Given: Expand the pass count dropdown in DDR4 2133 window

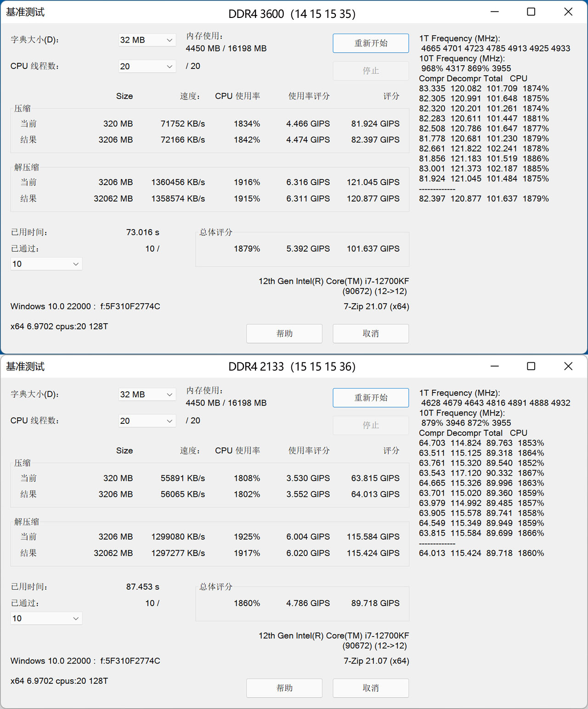Looking at the screenshot, I should (46, 618).
